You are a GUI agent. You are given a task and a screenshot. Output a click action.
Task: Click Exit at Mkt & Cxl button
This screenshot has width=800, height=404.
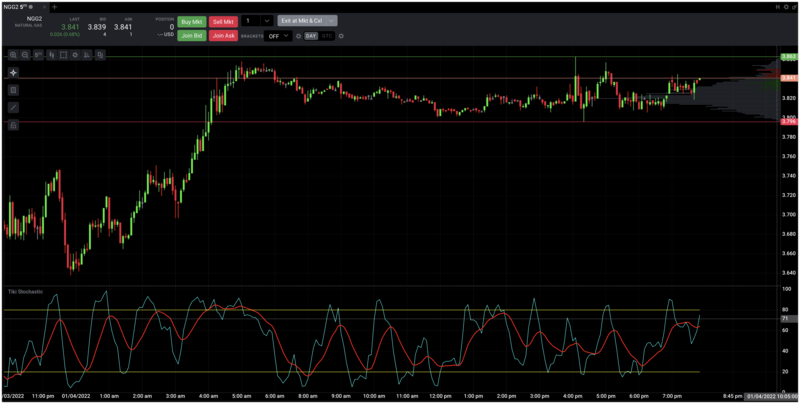pyautogui.click(x=302, y=21)
